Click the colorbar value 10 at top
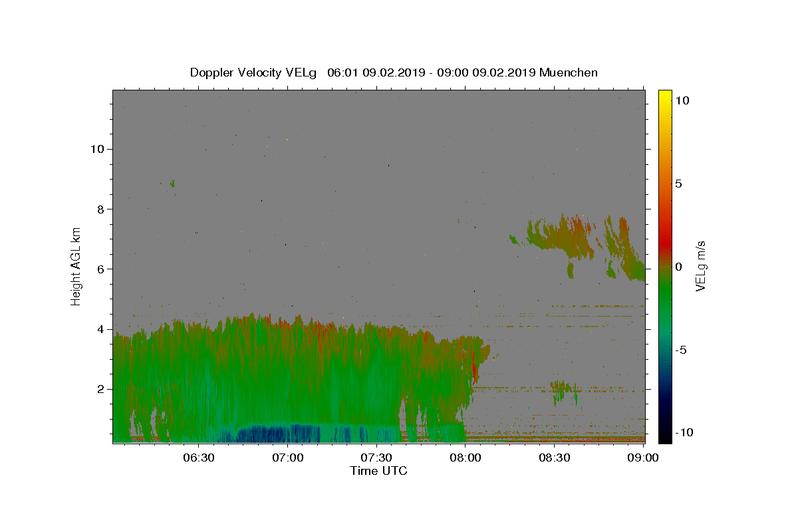The height and width of the screenshot is (532, 798). (x=682, y=100)
